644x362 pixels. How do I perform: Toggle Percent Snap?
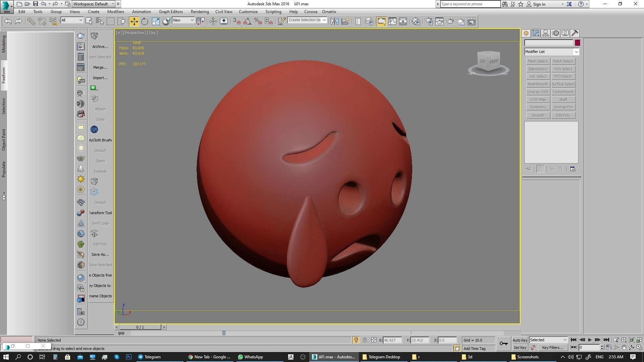(x=258, y=21)
